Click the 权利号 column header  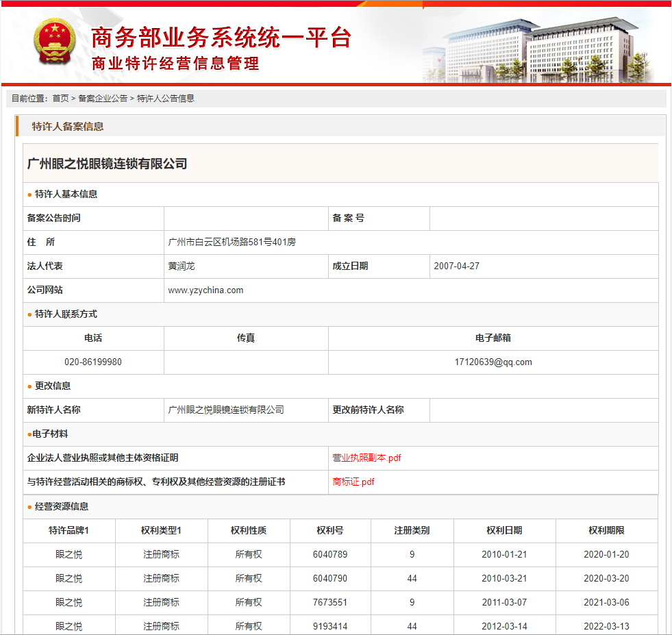[x=330, y=530]
